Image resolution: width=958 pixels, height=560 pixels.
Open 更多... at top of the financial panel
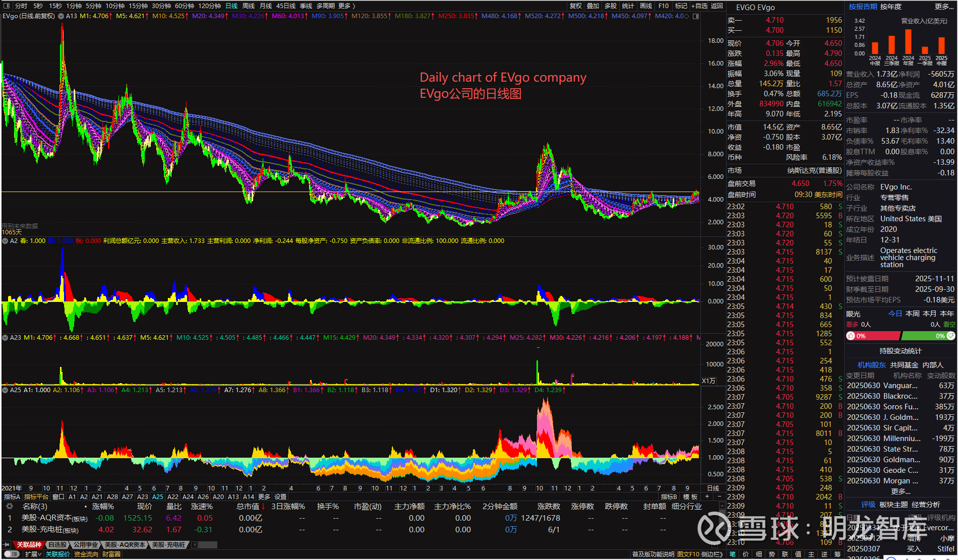click(944, 7)
